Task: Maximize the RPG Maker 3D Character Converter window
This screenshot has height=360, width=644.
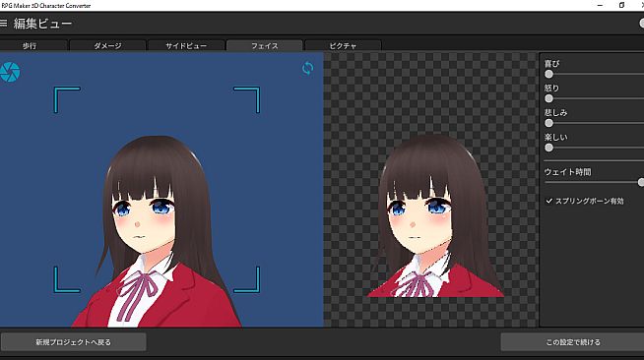Action: [x=621, y=5]
